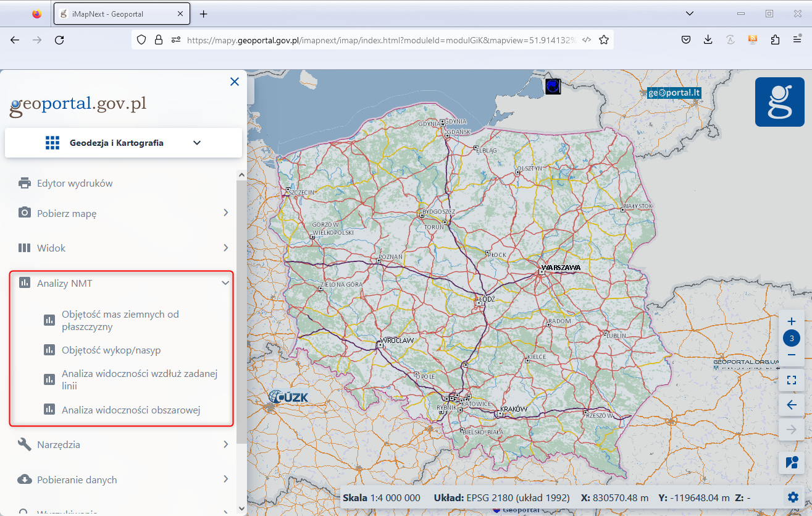
Task: Expand Pobieranie danych section
Action: [123, 480]
